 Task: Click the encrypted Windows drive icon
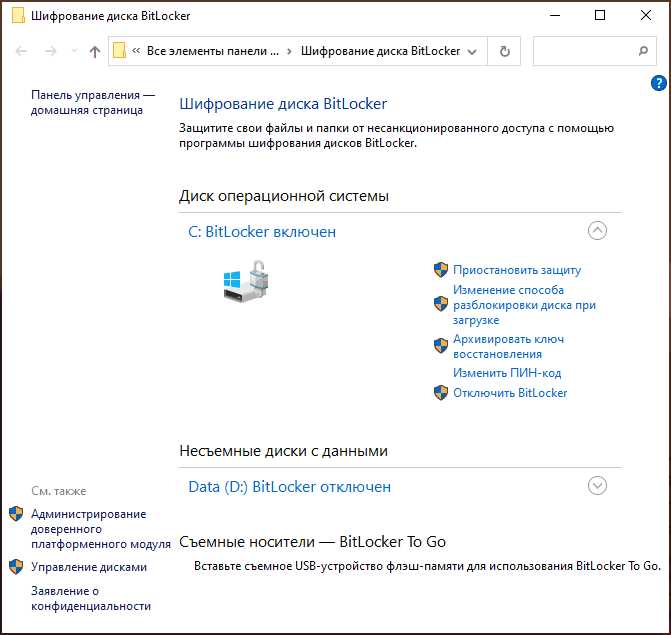(x=246, y=281)
